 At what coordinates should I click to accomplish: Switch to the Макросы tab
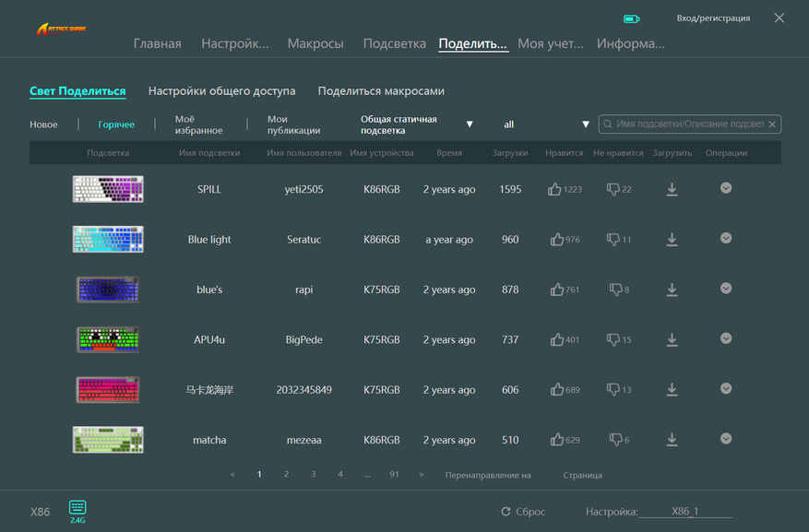[315, 43]
